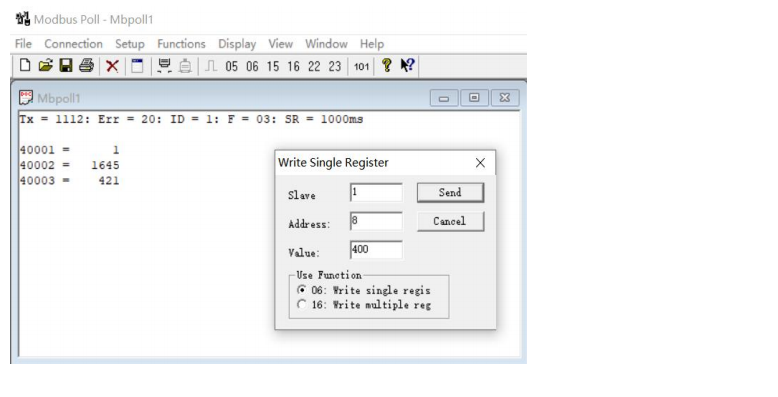Click the Send button
The width and height of the screenshot is (778, 397).
click(x=450, y=193)
